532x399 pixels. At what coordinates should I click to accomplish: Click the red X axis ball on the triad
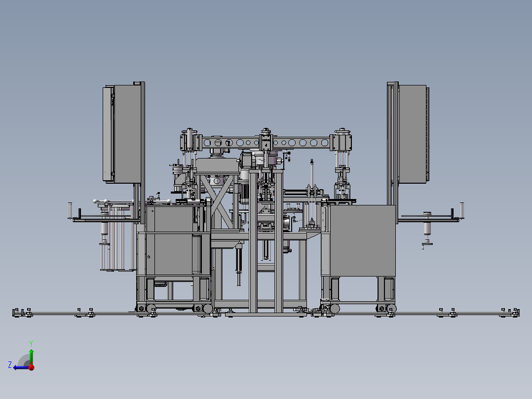32,367
